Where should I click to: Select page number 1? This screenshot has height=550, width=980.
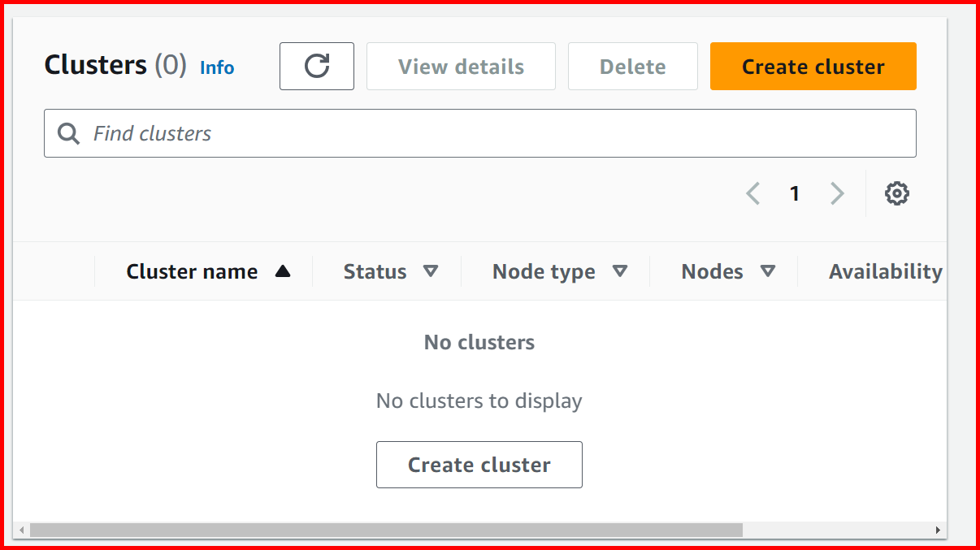coord(795,193)
